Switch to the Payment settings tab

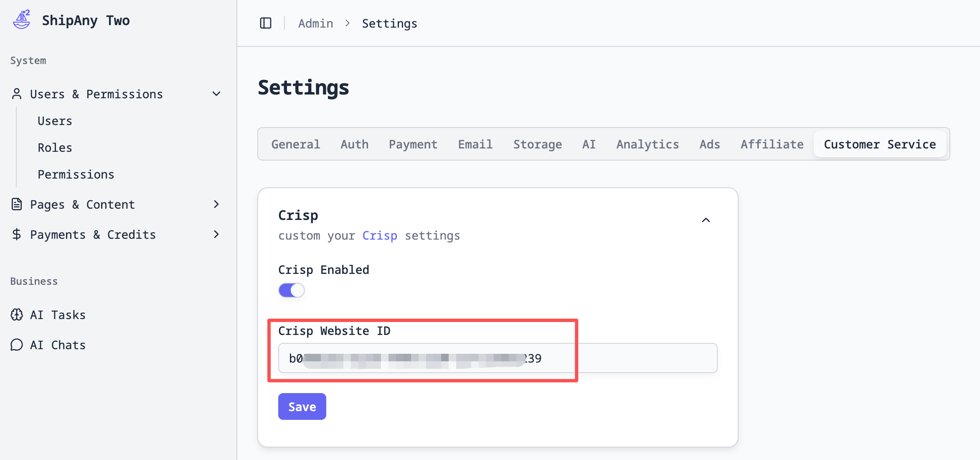pyautogui.click(x=413, y=144)
